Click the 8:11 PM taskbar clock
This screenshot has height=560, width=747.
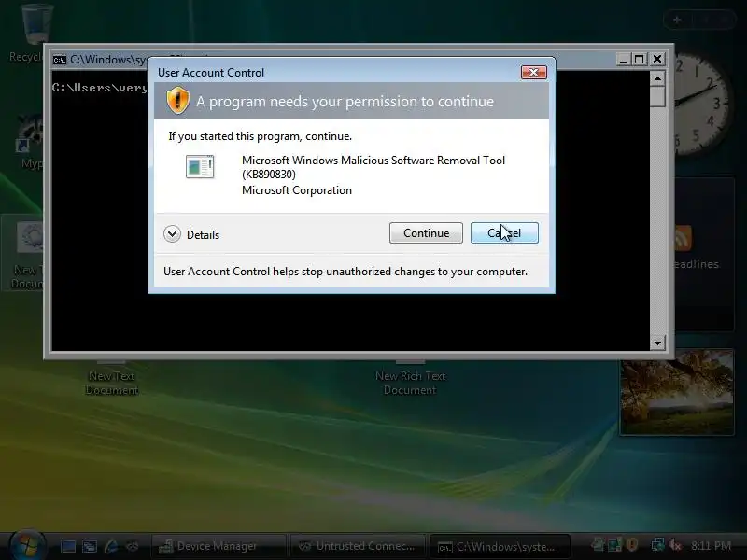coord(711,546)
